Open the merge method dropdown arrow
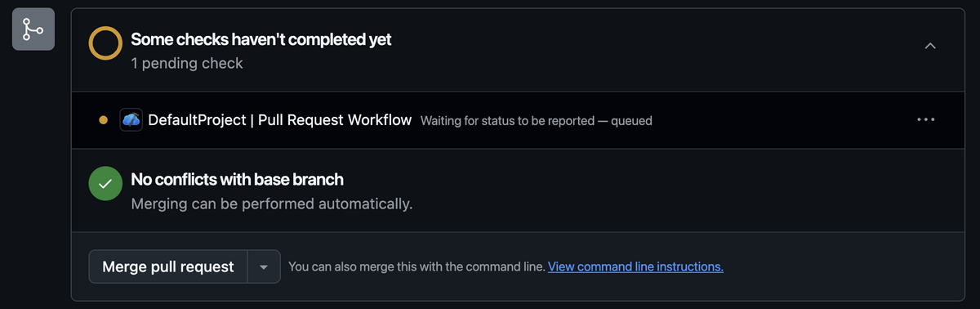Screen dimensions: 980x309 pos(264,266)
